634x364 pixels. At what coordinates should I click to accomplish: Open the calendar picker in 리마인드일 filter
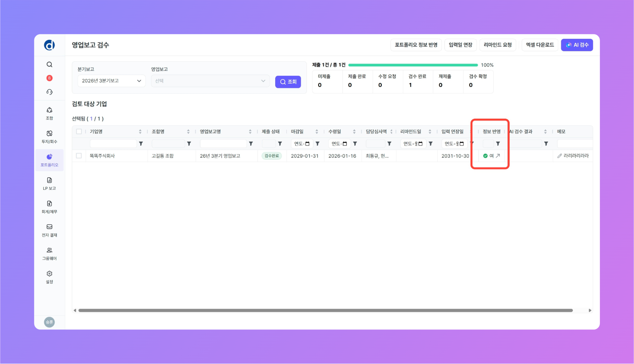click(420, 144)
